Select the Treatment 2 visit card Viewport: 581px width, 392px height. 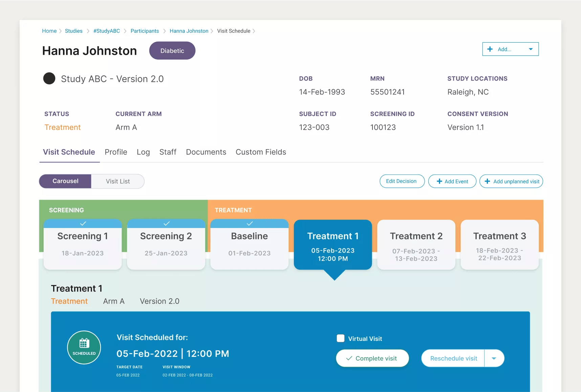pos(416,245)
